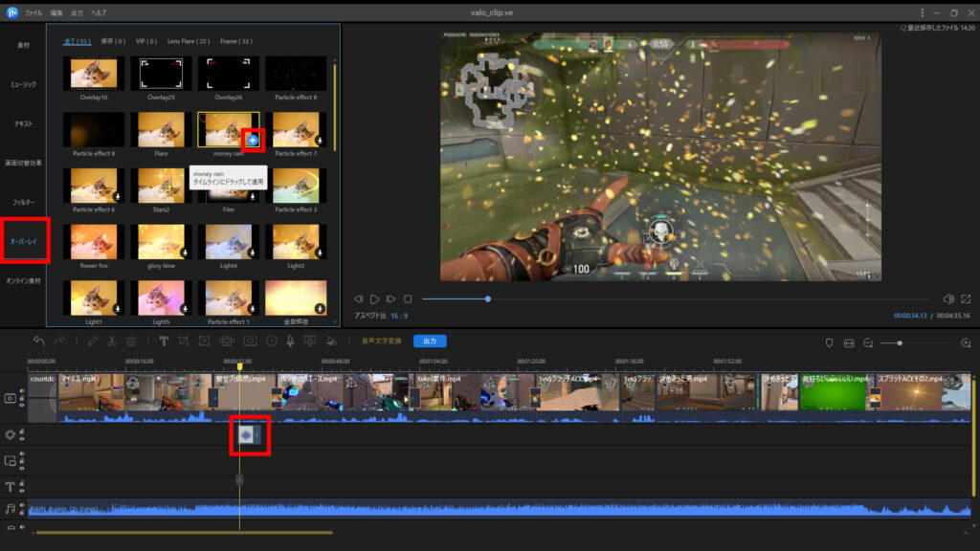
Task: Zoom in the timeline with plus magnifier
Action: [967, 343]
